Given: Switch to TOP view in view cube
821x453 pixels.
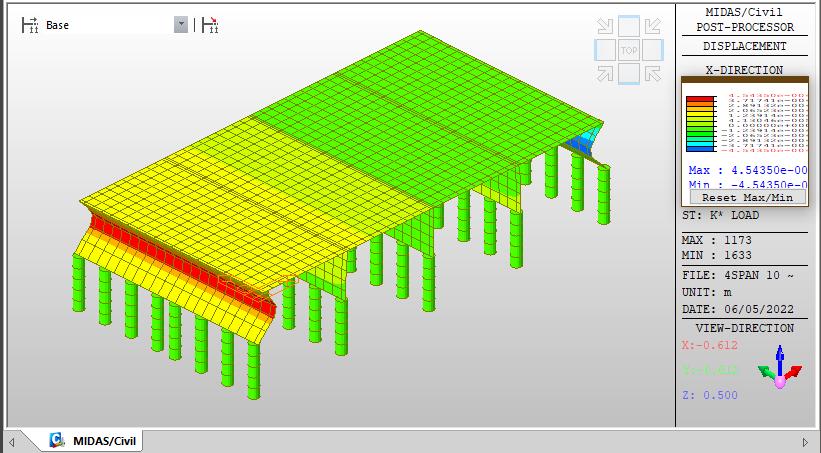Looking at the screenshot, I should point(629,50).
